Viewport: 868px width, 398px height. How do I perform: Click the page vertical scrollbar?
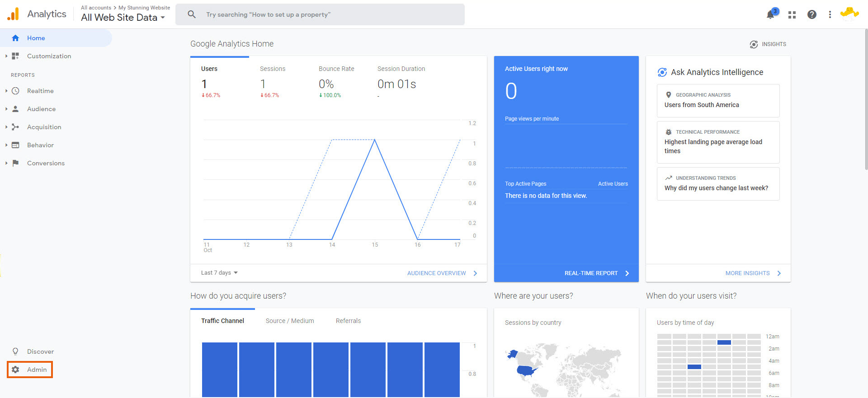coord(866,99)
